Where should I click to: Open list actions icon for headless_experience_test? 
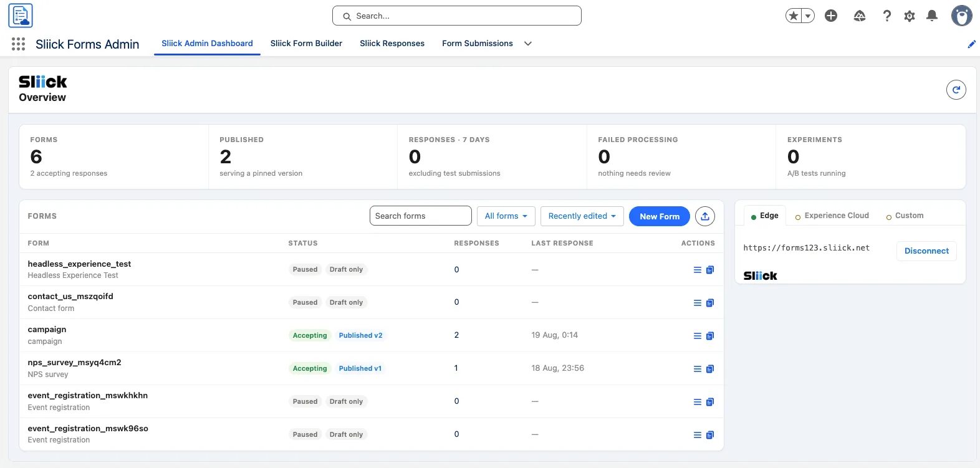[698, 270]
